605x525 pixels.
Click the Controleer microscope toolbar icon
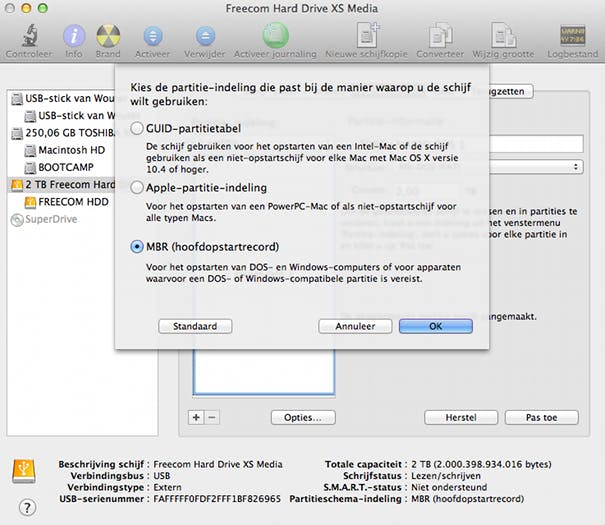(29, 35)
